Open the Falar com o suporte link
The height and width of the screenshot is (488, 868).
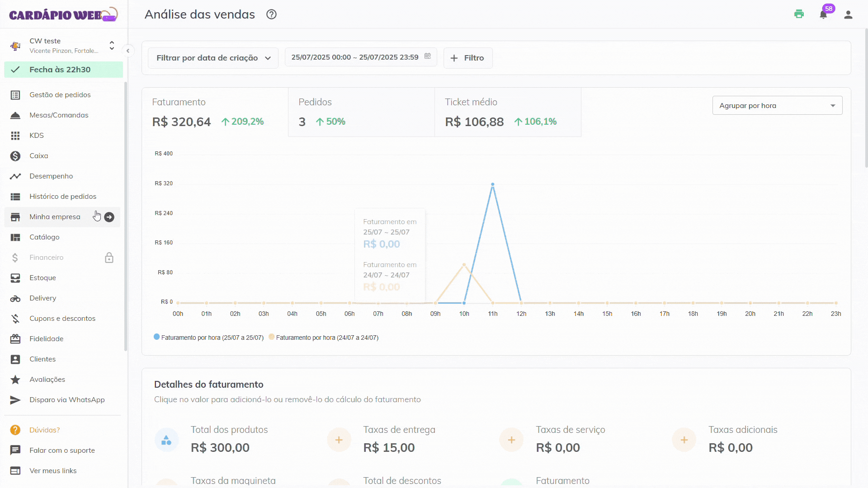click(62, 450)
